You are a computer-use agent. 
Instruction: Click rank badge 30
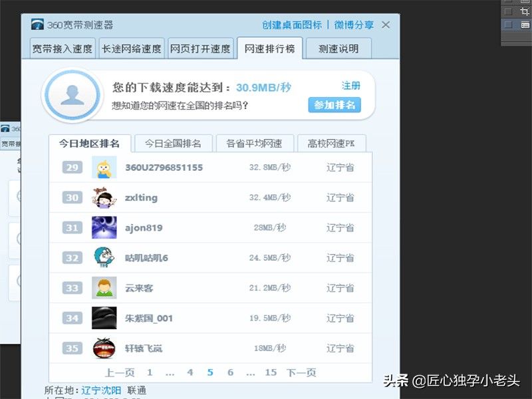[x=72, y=198]
